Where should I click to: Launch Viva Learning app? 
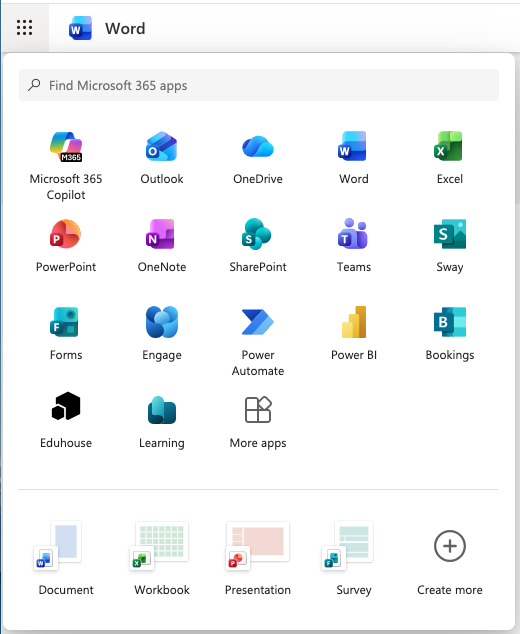coord(162,421)
